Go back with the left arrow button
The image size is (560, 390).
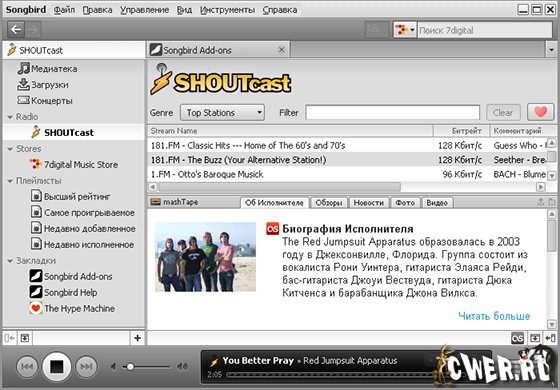point(15,30)
